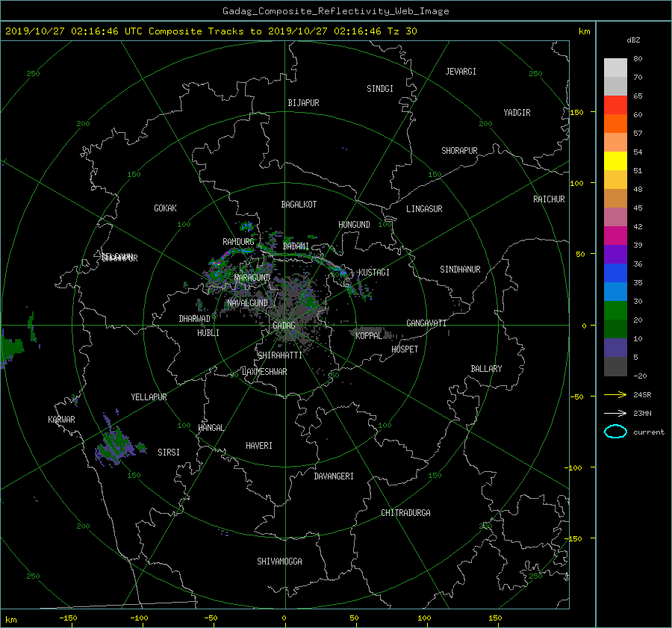The image size is (672, 628).
Task: Click the radar echo cluster near SIRSI
Action: click(x=116, y=446)
